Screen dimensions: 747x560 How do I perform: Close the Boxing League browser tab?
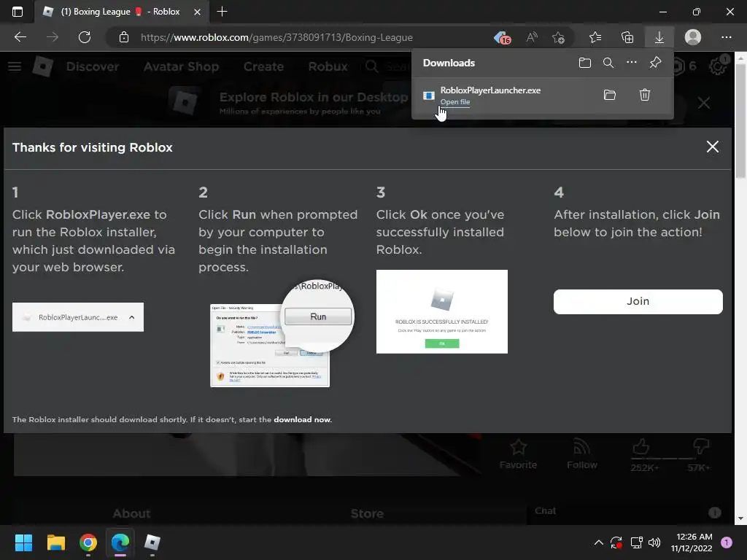click(197, 12)
